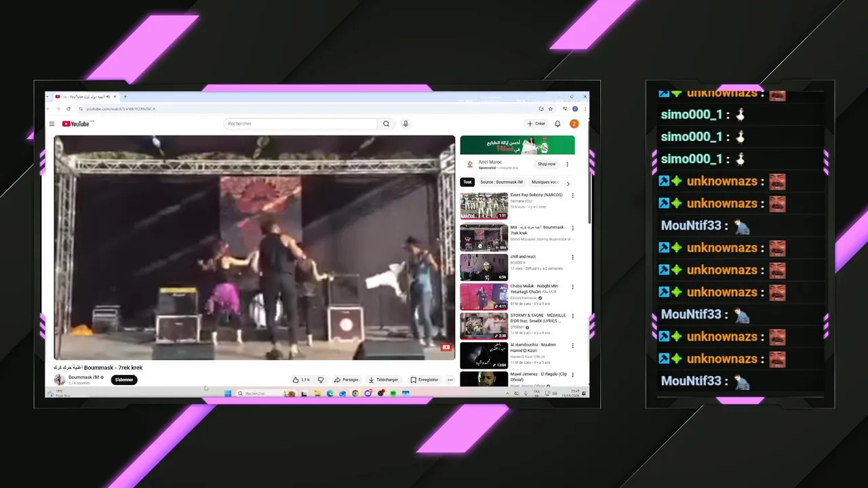This screenshot has width=868, height=488.
Task: Open Spotify from the Windows taskbar
Action: 393,393
